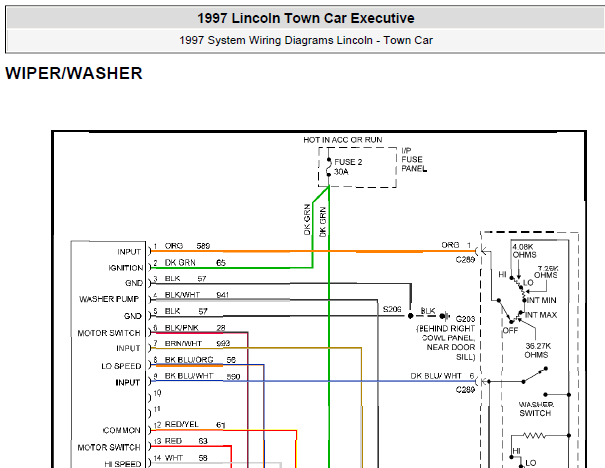Click the '4.08K OHMS' resistance label

pyautogui.click(x=524, y=251)
